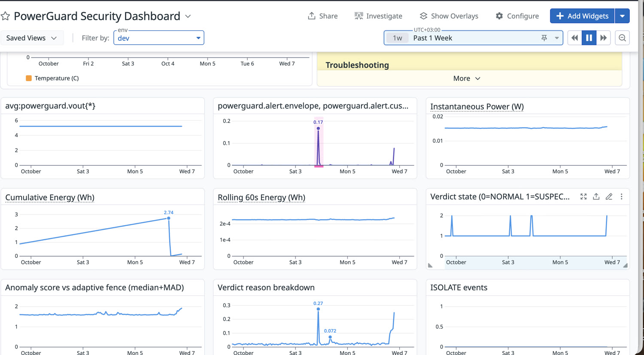Viewport: 644px width, 355px height.
Task: Open the env filter dropdown set to dev
Action: [x=159, y=38]
